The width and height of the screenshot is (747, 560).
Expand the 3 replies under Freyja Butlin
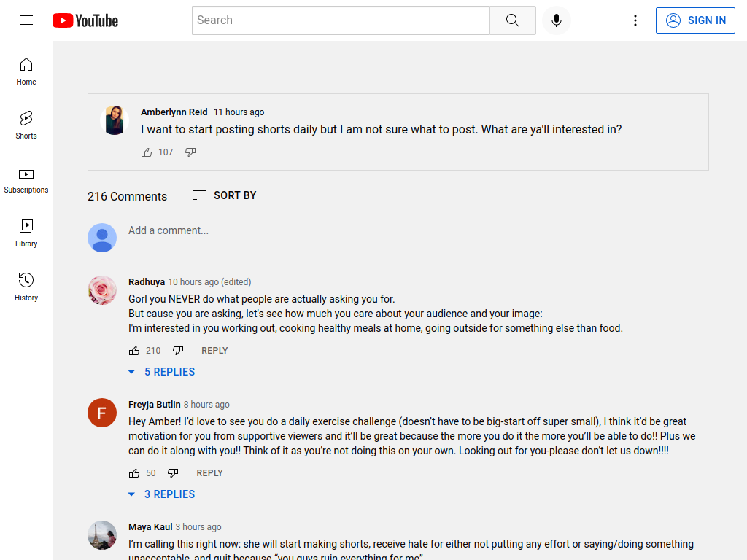tap(161, 494)
